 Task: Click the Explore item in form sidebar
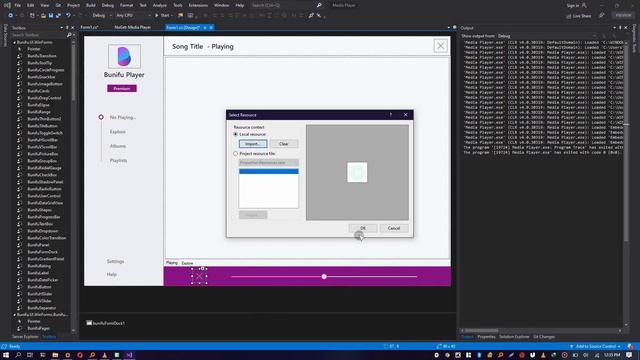(x=118, y=132)
